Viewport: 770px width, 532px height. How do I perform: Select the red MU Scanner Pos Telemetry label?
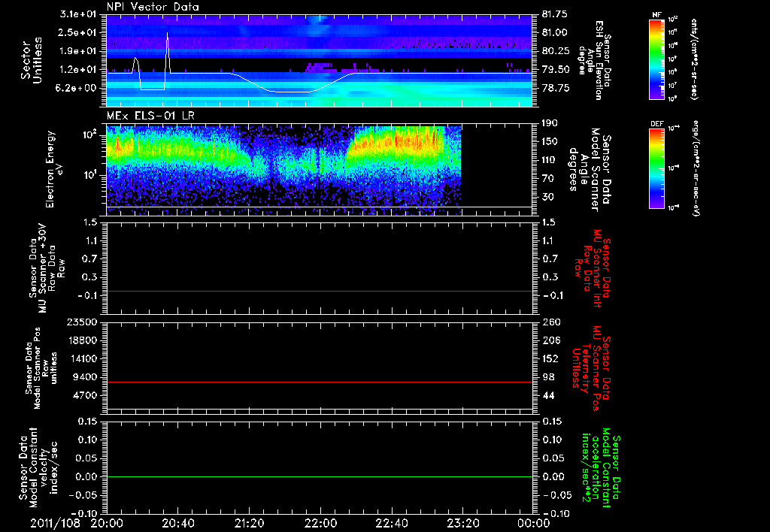[x=594, y=368]
